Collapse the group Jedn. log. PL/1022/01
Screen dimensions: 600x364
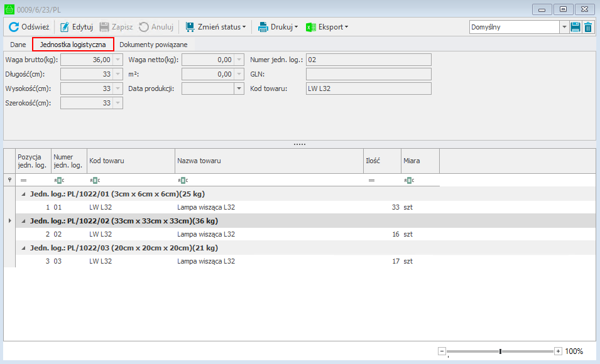tap(24, 194)
